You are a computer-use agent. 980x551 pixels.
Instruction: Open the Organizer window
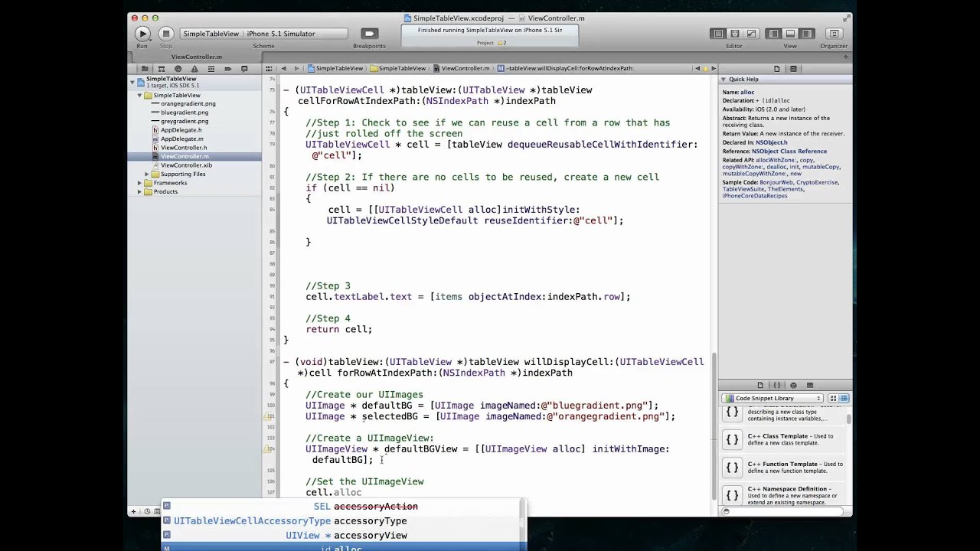(834, 34)
